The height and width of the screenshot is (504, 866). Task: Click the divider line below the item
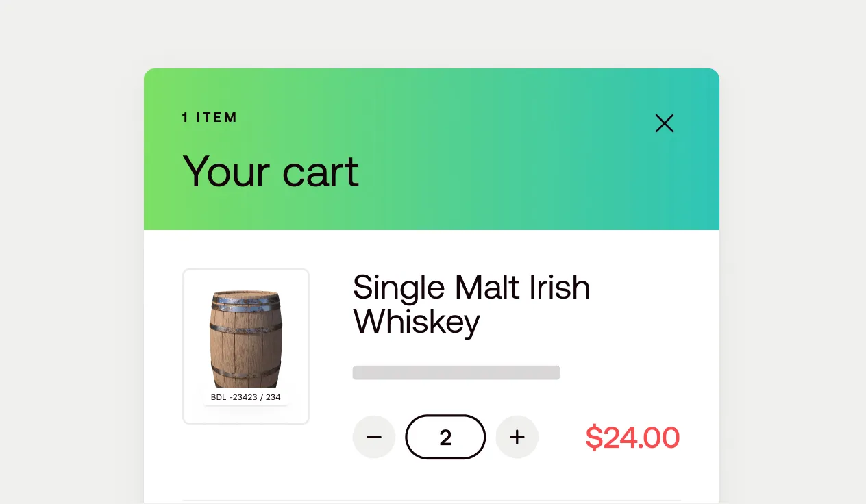(432, 501)
